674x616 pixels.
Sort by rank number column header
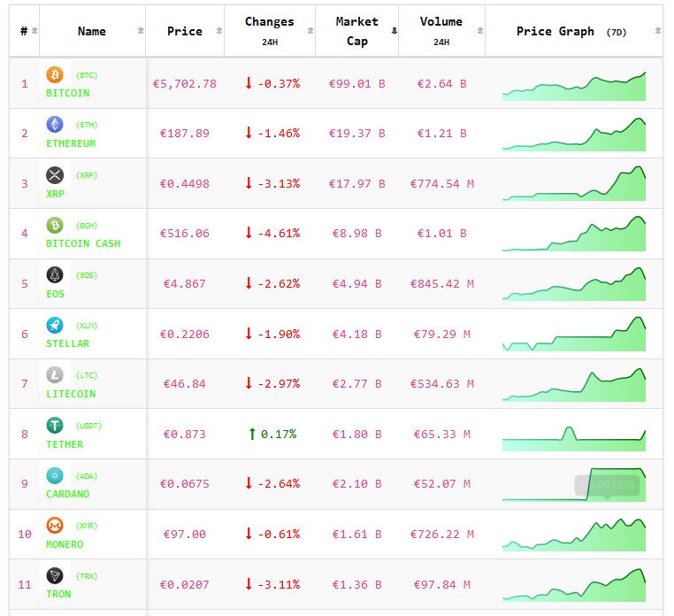[x=24, y=31]
